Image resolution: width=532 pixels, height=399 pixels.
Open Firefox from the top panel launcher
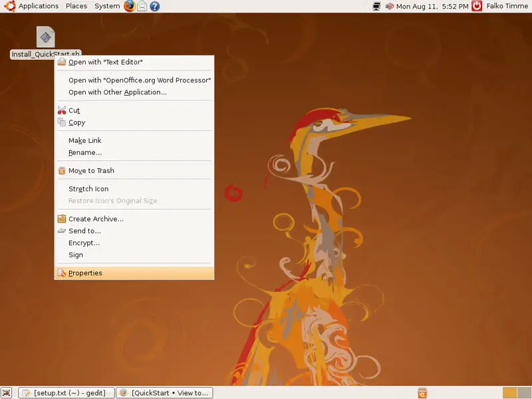[x=129, y=6]
